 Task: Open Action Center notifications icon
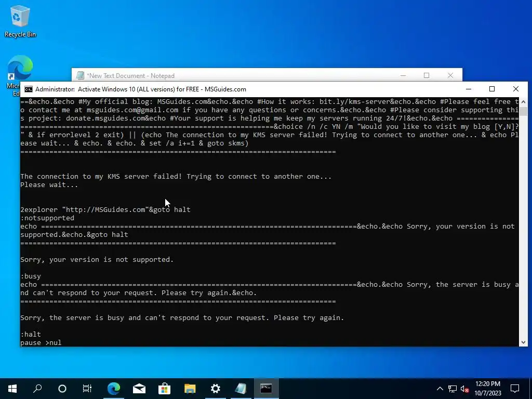515,389
